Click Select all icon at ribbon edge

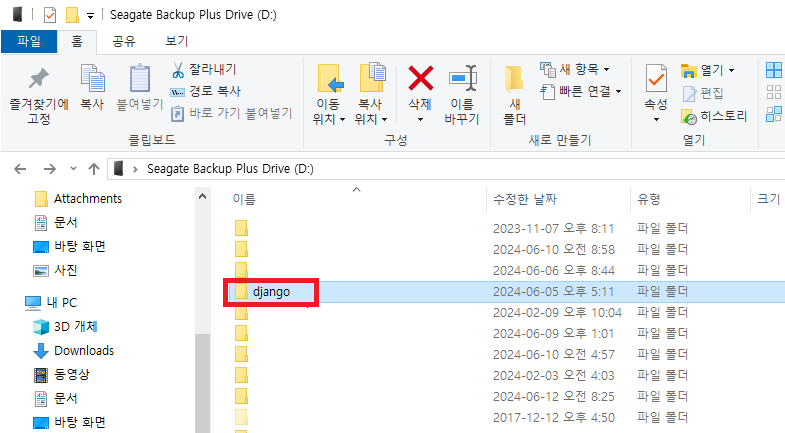tap(773, 70)
